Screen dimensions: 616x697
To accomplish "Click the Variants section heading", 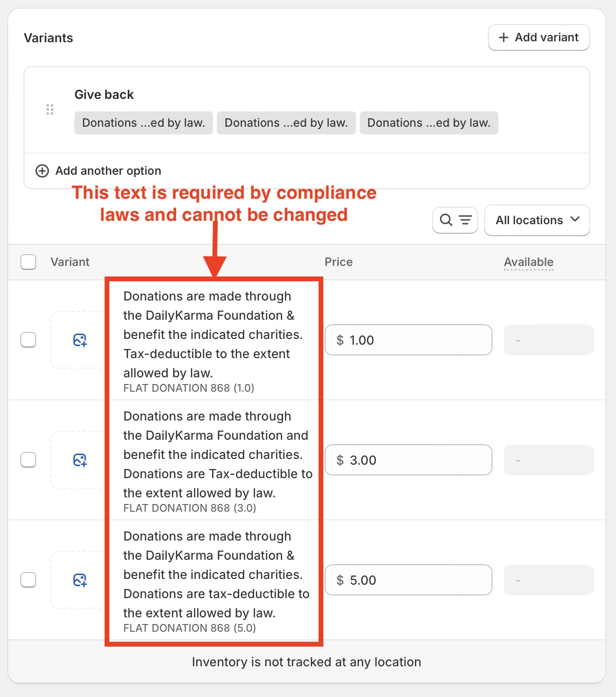I will (x=48, y=38).
